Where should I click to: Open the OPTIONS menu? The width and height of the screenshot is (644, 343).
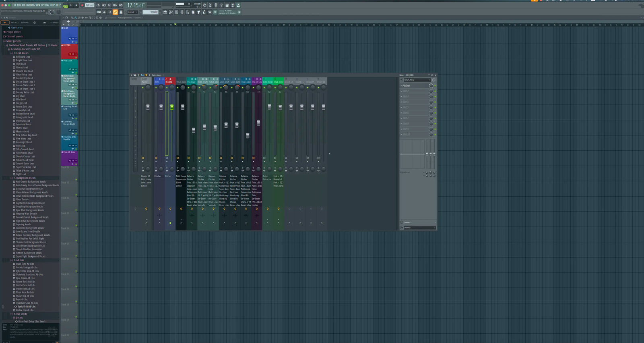coord(45,5)
